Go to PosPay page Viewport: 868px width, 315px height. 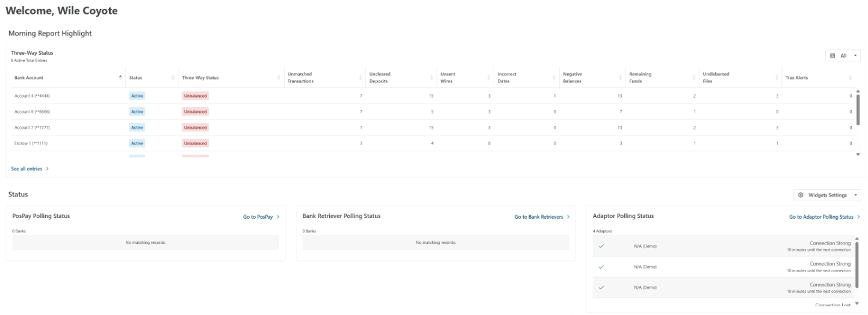pyautogui.click(x=261, y=217)
